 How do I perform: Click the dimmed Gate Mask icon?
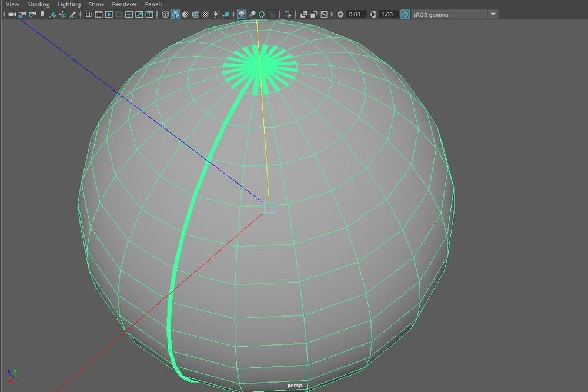119,14
